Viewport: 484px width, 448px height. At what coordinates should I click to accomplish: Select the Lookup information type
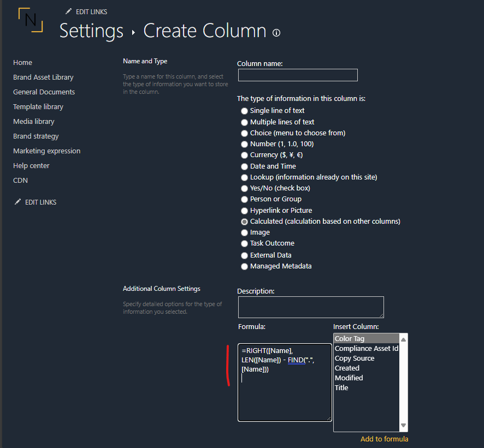click(x=244, y=177)
